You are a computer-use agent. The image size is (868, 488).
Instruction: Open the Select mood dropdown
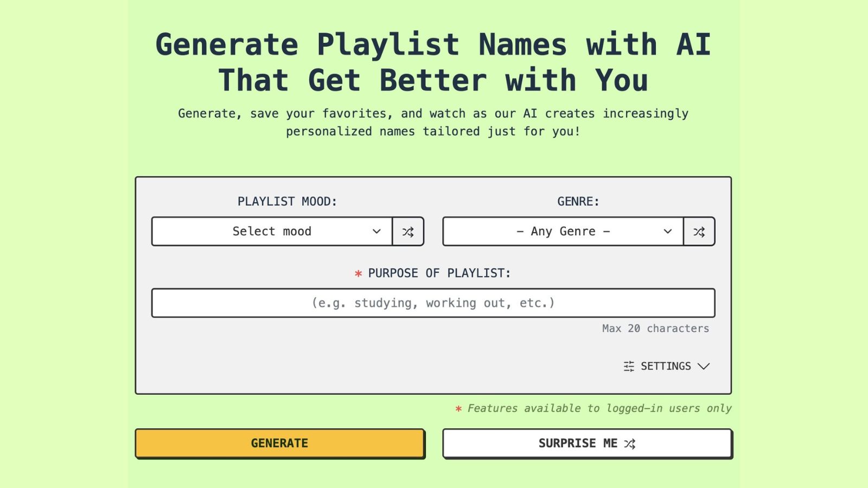pos(271,232)
